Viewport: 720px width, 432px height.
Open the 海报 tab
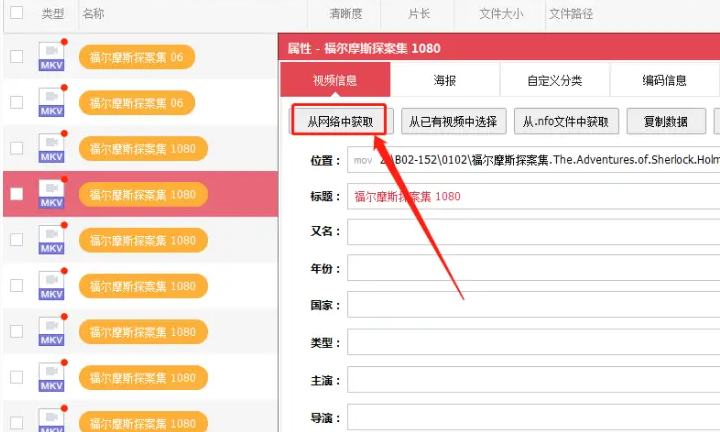445,80
